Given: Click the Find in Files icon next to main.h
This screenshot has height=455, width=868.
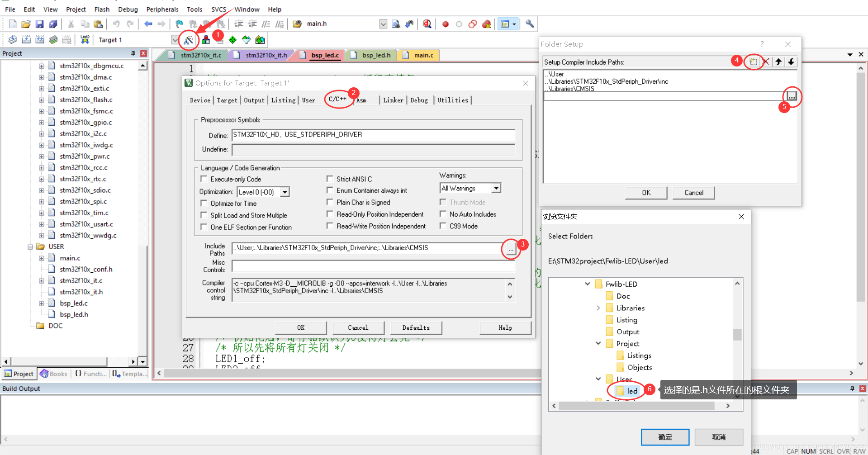Looking at the screenshot, I should pos(396,24).
